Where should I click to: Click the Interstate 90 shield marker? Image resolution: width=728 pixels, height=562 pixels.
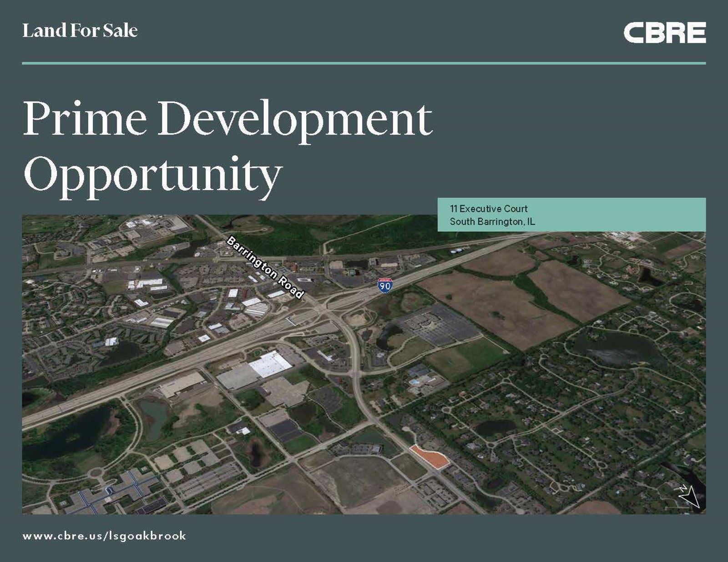[x=384, y=286]
